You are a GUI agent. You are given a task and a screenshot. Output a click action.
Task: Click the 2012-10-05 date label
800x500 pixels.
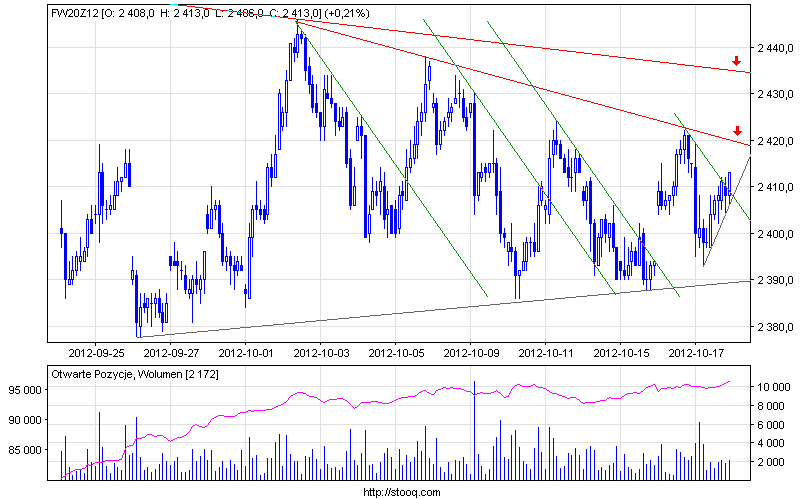tap(396, 353)
